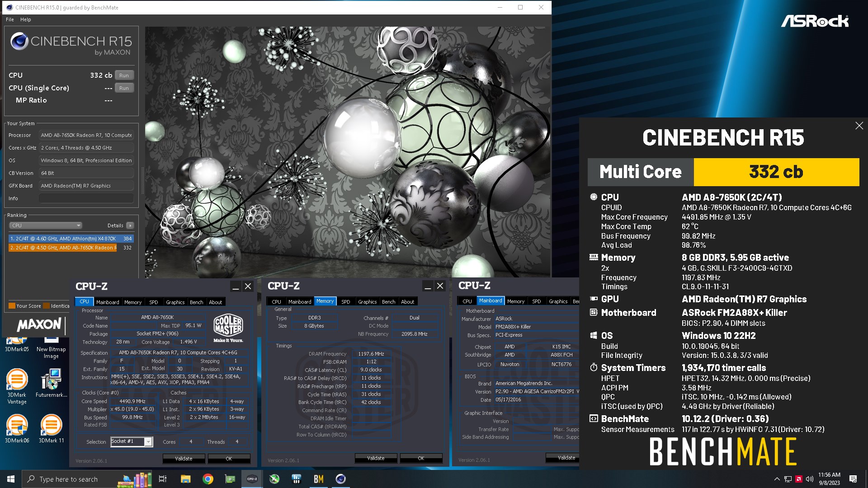
Task: Open the volume control in the tray
Action: pyautogui.click(x=810, y=479)
